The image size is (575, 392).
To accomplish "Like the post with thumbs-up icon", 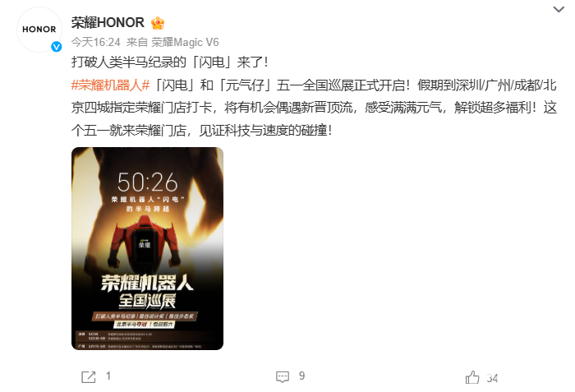I will pyautogui.click(x=472, y=377).
